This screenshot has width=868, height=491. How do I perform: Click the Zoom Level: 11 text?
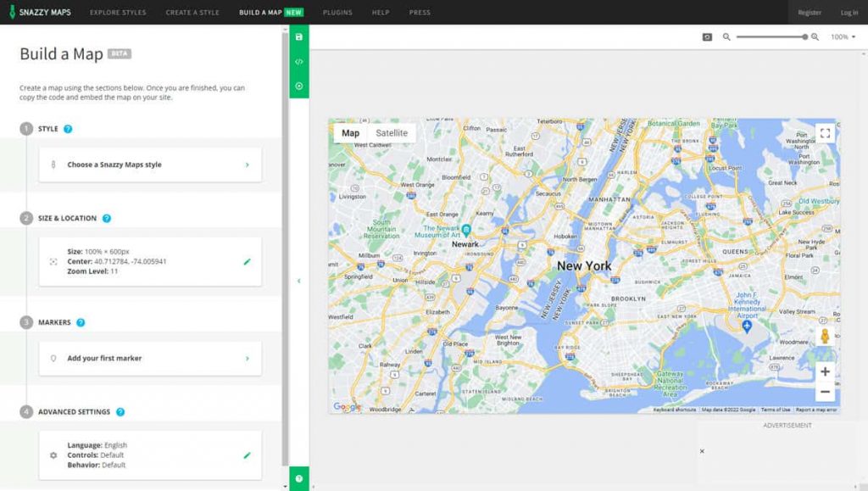(92, 271)
